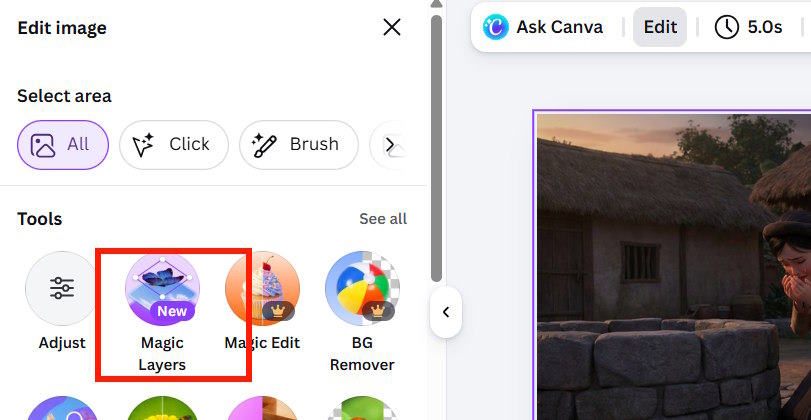Click the grapes tool icon in bottom row
811x420 pixels.
click(x=162, y=410)
